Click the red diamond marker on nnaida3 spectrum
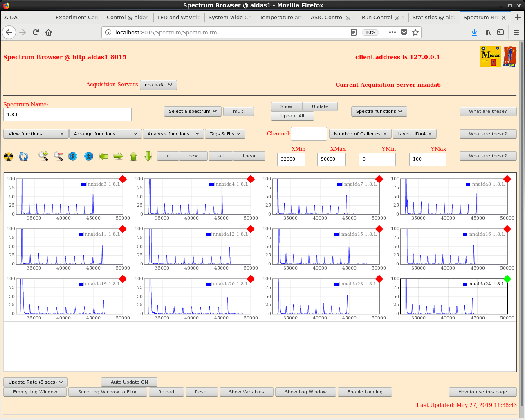 coord(123,179)
